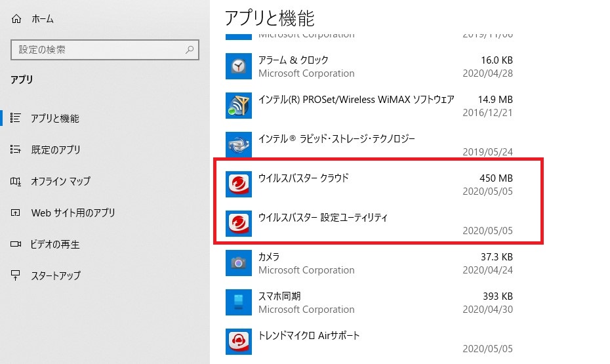This screenshot has width=610, height=364.
Task: Go to オフライン マップ settings
Action: pyautogui.click(x=61, y=181)
